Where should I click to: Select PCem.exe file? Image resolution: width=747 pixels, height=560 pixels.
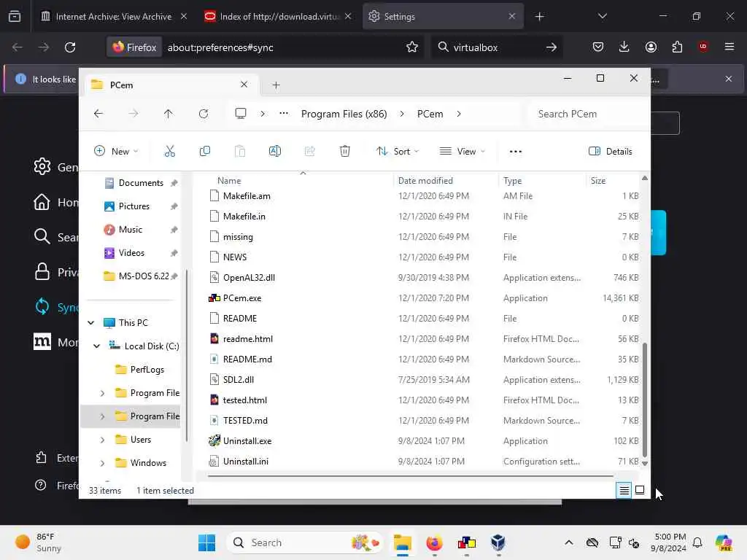point(242,298)
